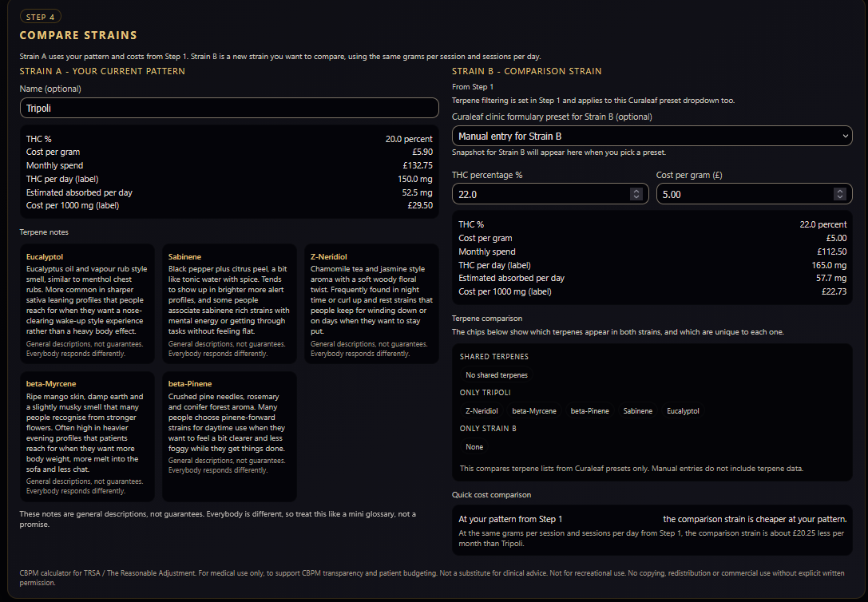Click the Strain B cost per 1000 mg £22.73

pyautogui.click(x=834, y=291)
